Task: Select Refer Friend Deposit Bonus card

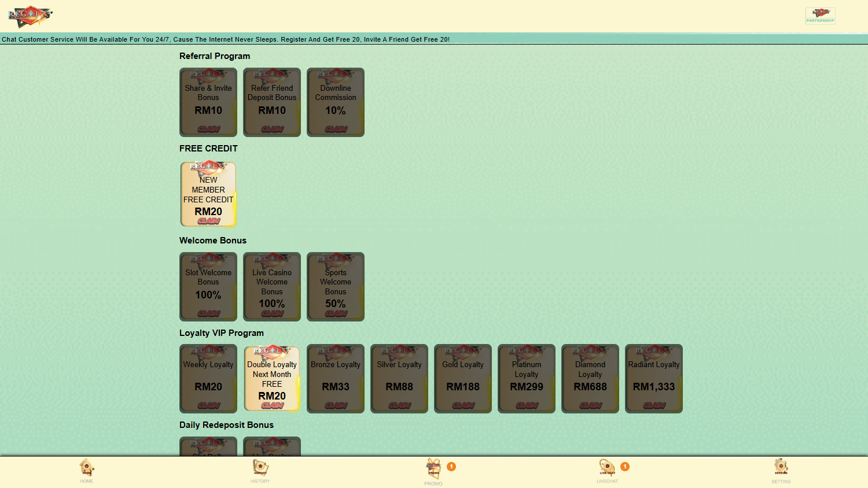Action: click(x=272, y=102)
